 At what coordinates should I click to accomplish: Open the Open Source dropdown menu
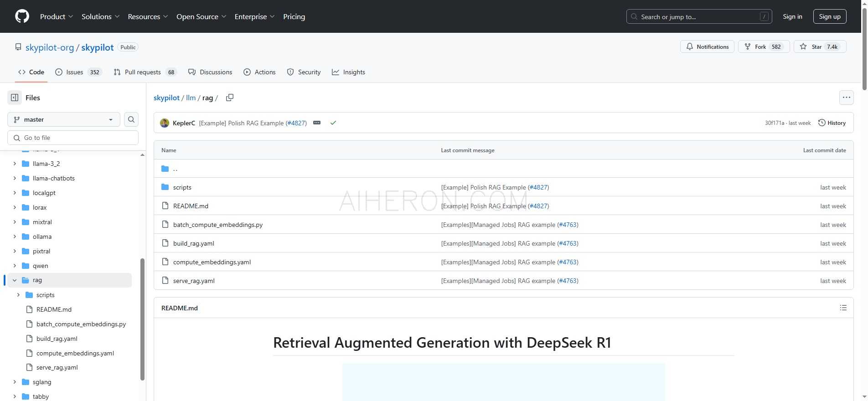coord(201,16)
